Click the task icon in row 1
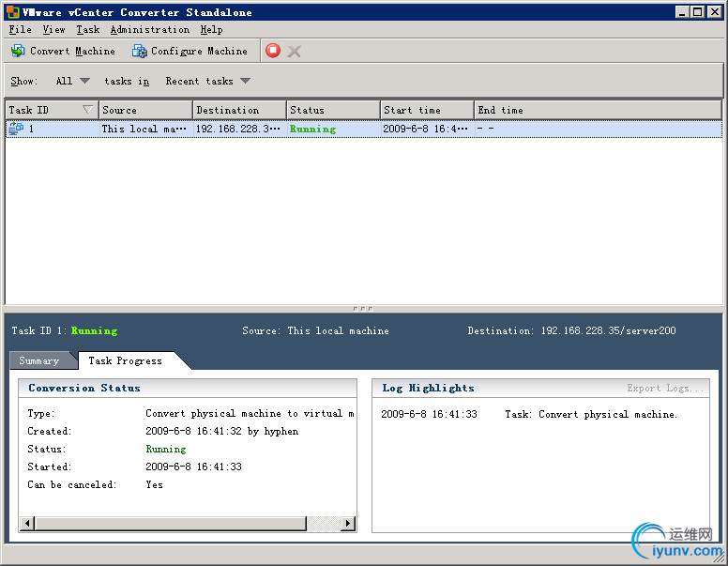728x566 pixels. tap(16, 129)
